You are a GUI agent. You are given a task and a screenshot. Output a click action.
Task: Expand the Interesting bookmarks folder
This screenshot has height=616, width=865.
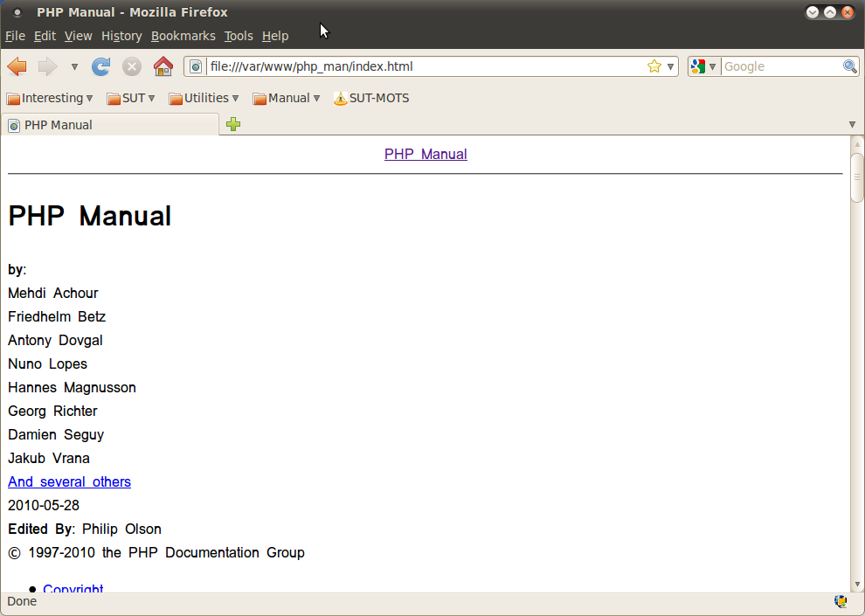[x=49, y=98]
